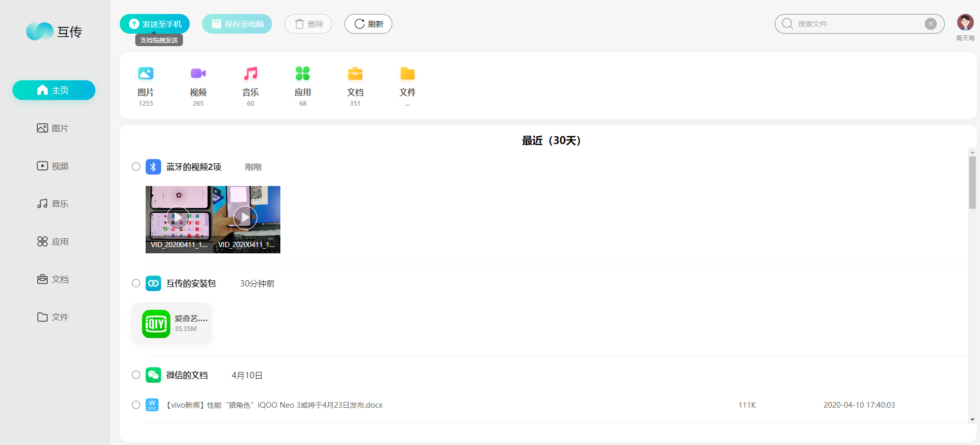Click the 搜索文件 search field
980x445 pixels.
(x=859, y=24)
